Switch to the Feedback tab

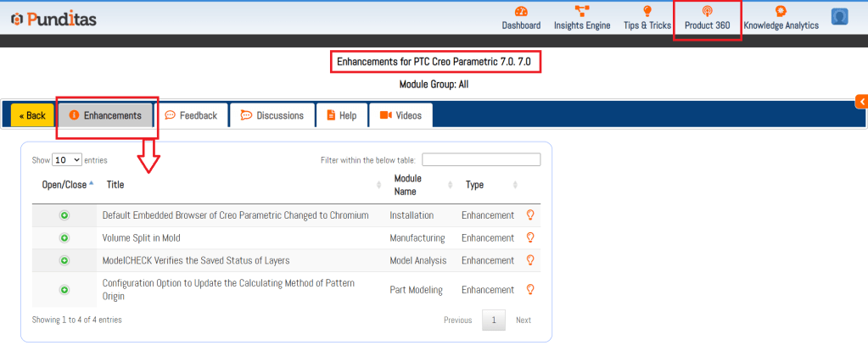click(191, 115)
